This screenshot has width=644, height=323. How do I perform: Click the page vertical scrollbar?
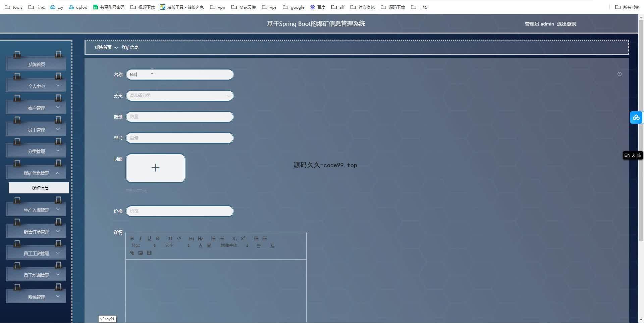(641, 131)
